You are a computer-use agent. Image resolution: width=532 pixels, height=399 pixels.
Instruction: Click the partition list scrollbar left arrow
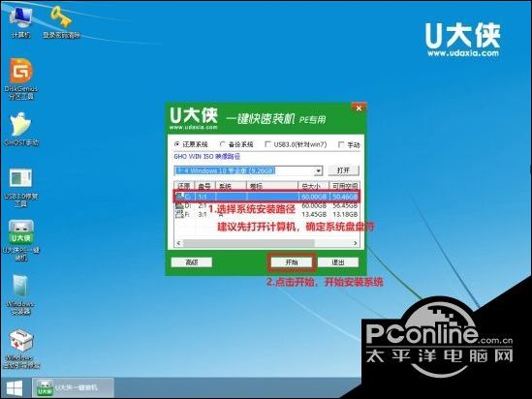click(179, 243)
